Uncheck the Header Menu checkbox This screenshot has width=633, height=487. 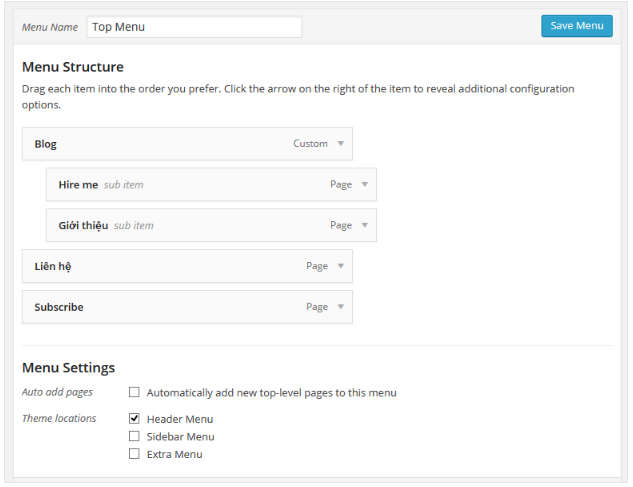[x=134, y=419]
